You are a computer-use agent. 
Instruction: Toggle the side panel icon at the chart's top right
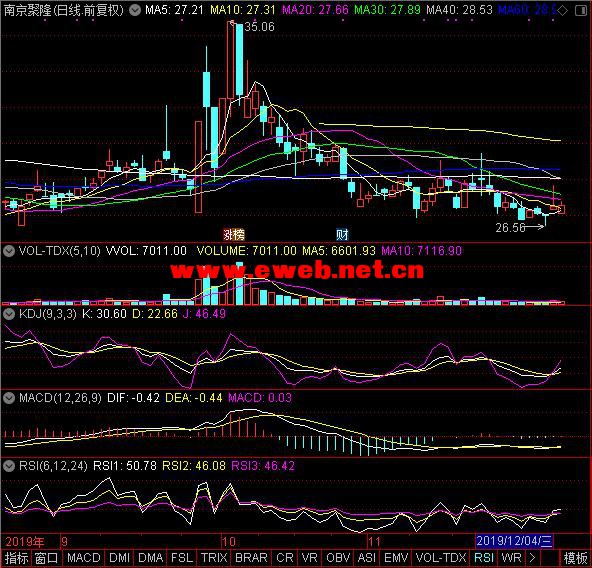[x=581, y=11]
